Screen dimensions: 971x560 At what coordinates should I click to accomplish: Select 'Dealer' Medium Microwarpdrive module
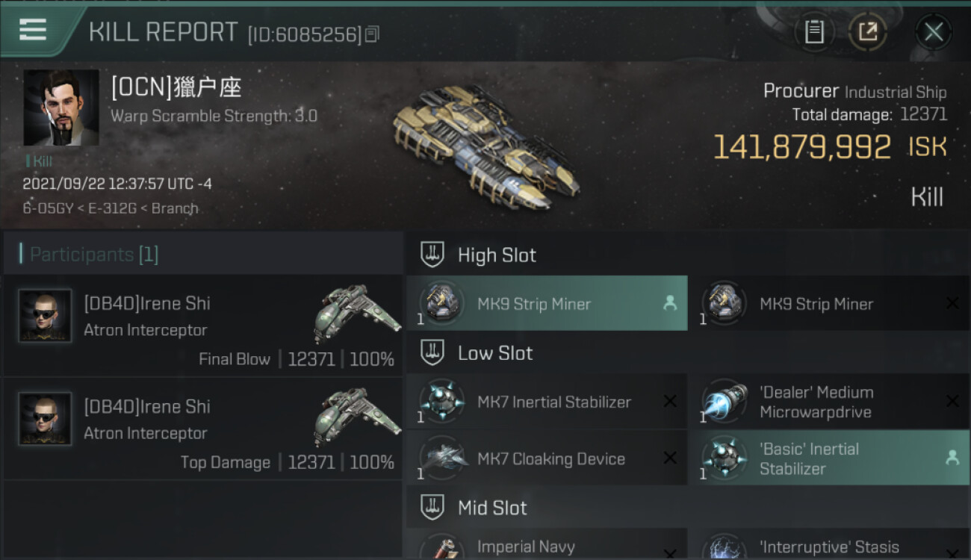(829, 402)
